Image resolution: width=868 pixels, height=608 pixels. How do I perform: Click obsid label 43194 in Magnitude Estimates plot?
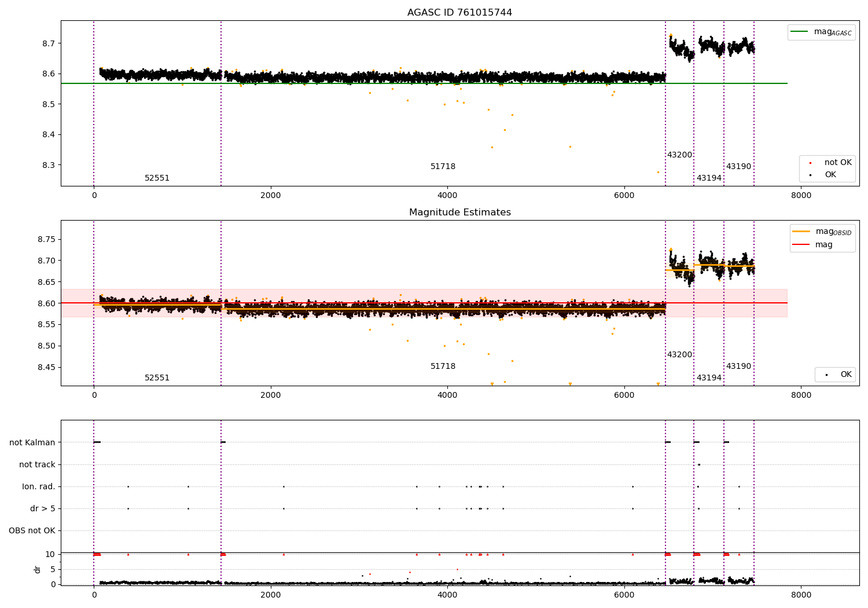point(709,378)
